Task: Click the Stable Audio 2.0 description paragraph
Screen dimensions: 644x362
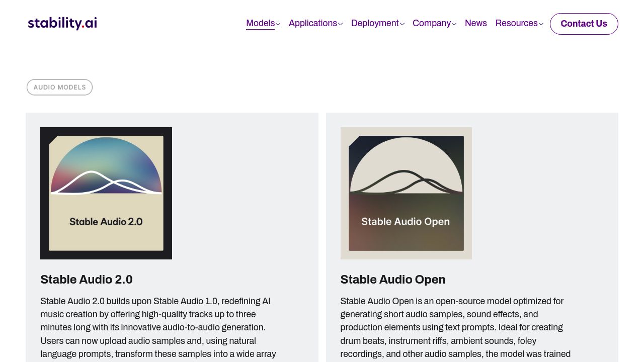Action: [159, 328]
